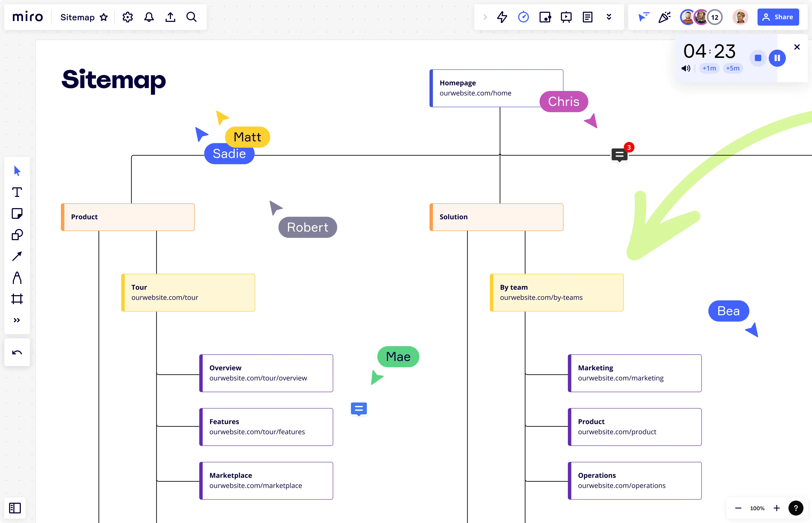This screenshot has height=523, width=812.
Task: Toggle the timer sound on/off
Action: point(686,68)
